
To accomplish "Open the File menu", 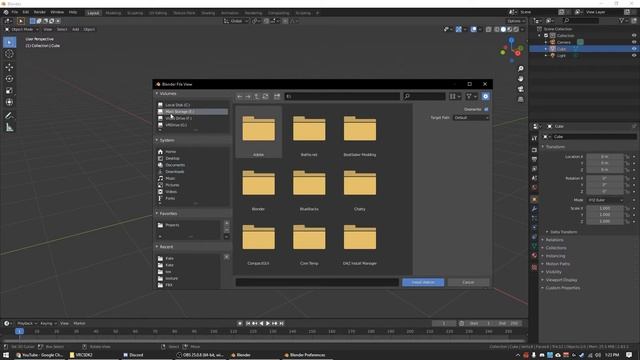I will click(x=15, y=12).
